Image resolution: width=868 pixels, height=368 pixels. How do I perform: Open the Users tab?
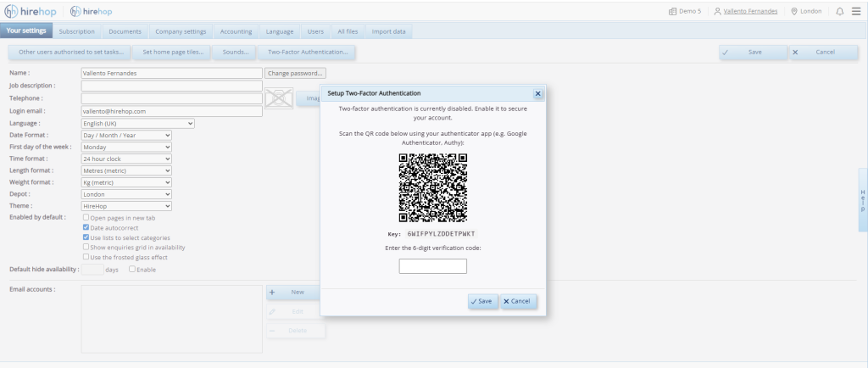[x=315, y=31]
